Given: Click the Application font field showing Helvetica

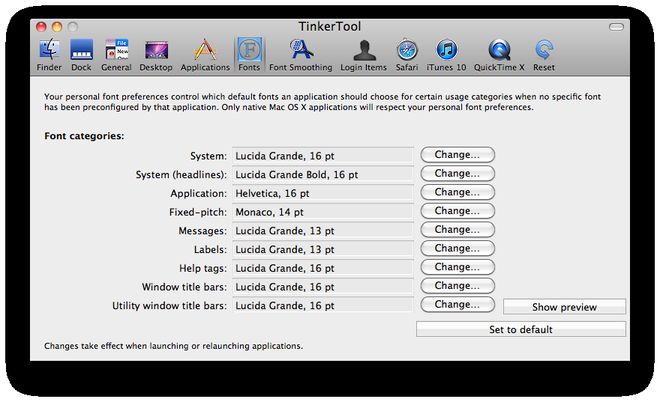Looking at the screenshot, I should click(322, 192).
